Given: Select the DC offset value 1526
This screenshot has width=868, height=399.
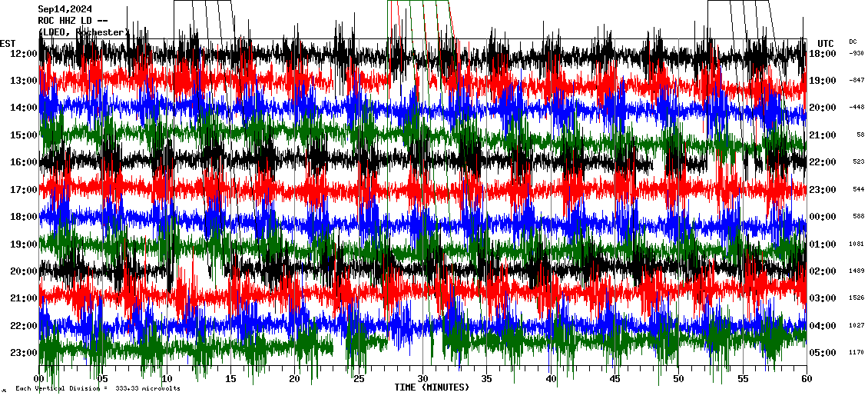Looking at the screenshot, I should [856, 298].
